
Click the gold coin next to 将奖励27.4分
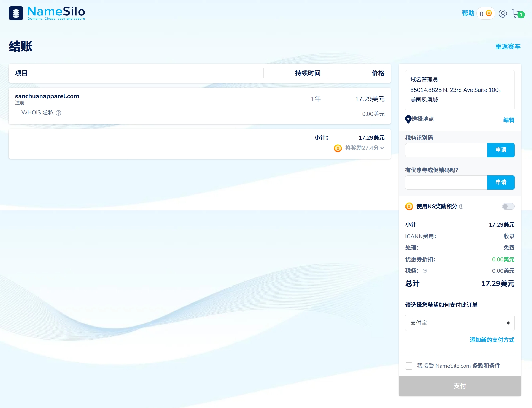tap(338, 148)
